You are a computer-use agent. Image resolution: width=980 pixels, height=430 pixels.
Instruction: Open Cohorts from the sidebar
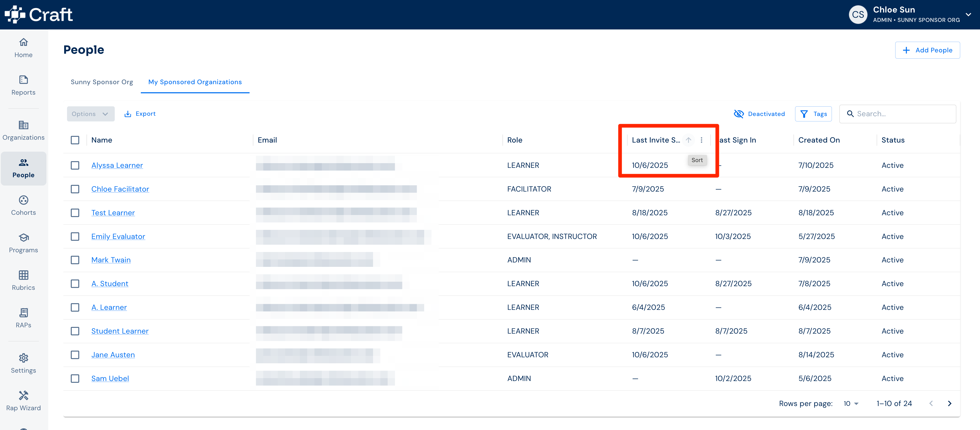(x=23, y=206)
